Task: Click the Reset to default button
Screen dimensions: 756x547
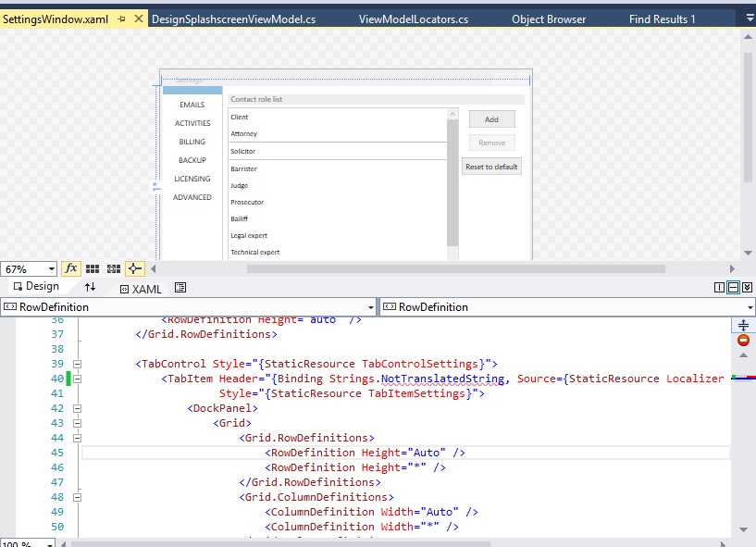Action: pos(492,167)
